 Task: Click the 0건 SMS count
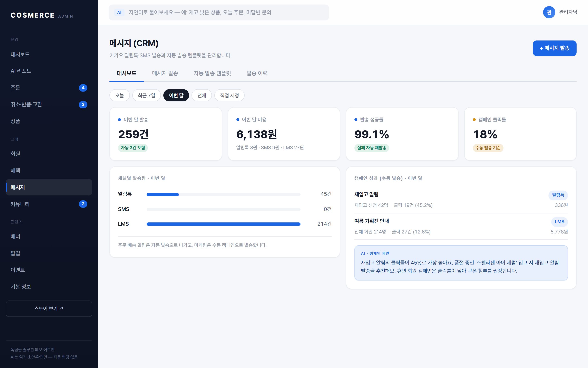pos(327,209)
